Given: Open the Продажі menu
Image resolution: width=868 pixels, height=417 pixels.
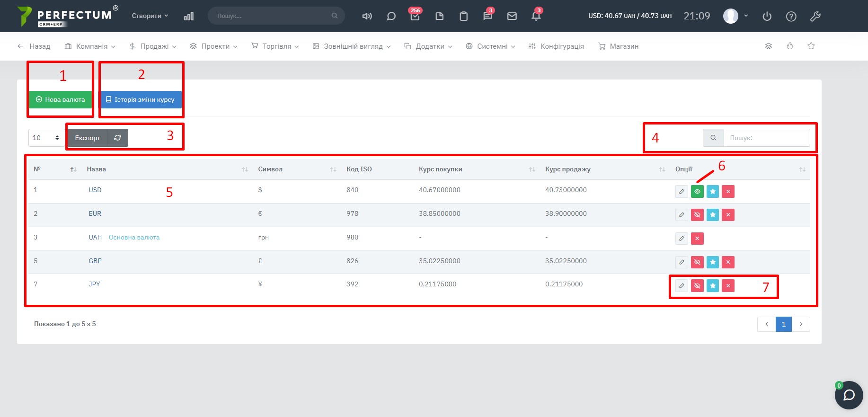Looking at the screenshot, I should tap(153, 46).
